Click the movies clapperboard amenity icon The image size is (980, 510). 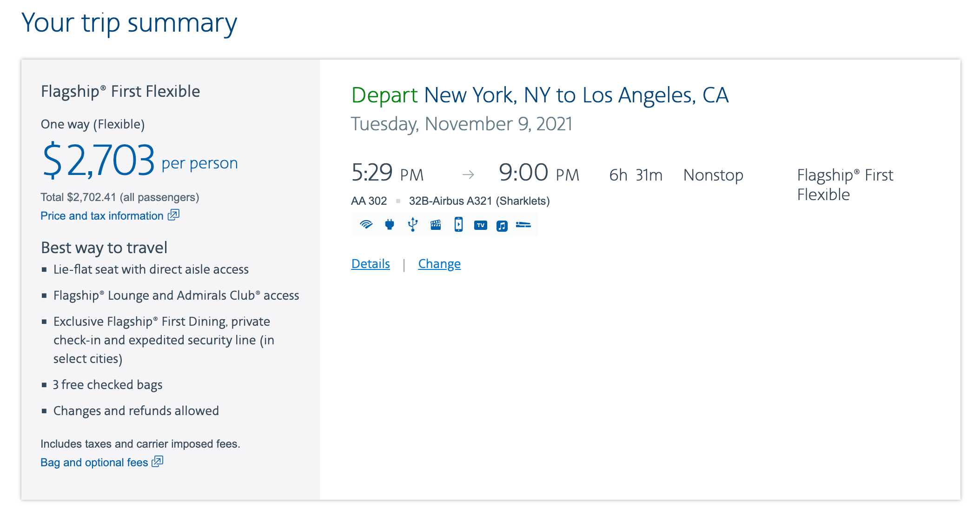[x=436, y=225]
